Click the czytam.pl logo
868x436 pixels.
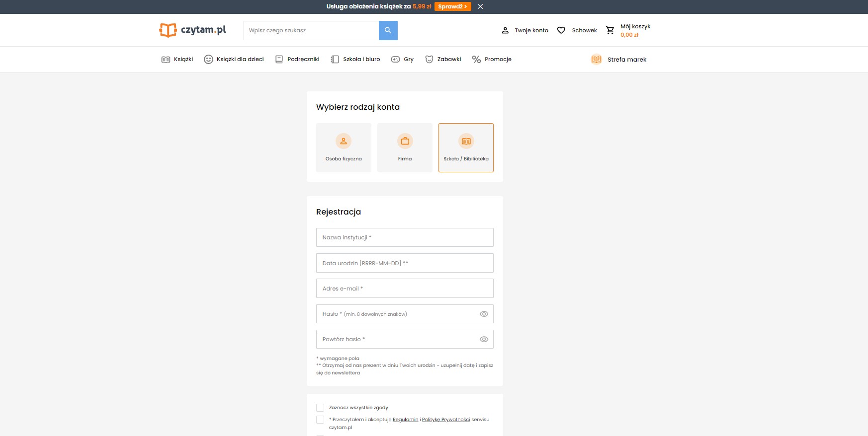(x=192, y=30)
